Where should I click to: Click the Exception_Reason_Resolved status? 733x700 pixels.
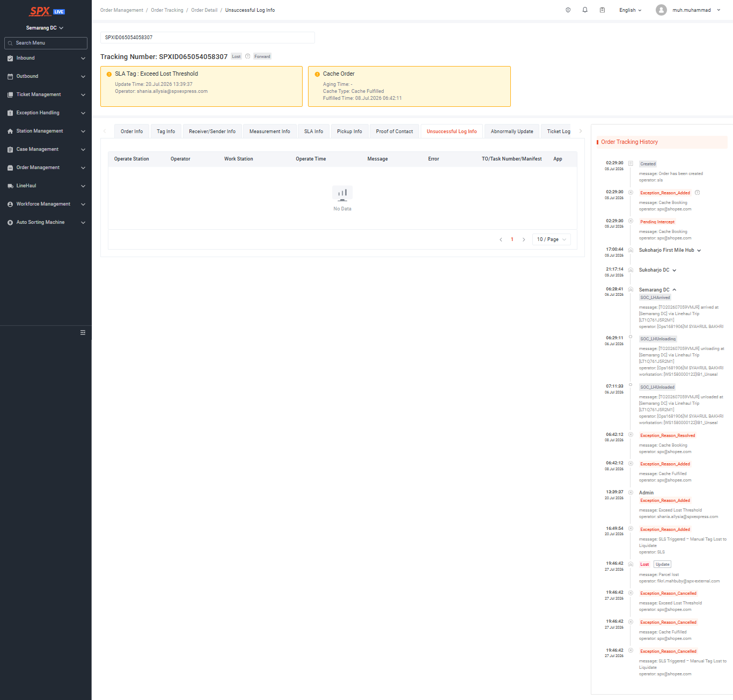668,435
